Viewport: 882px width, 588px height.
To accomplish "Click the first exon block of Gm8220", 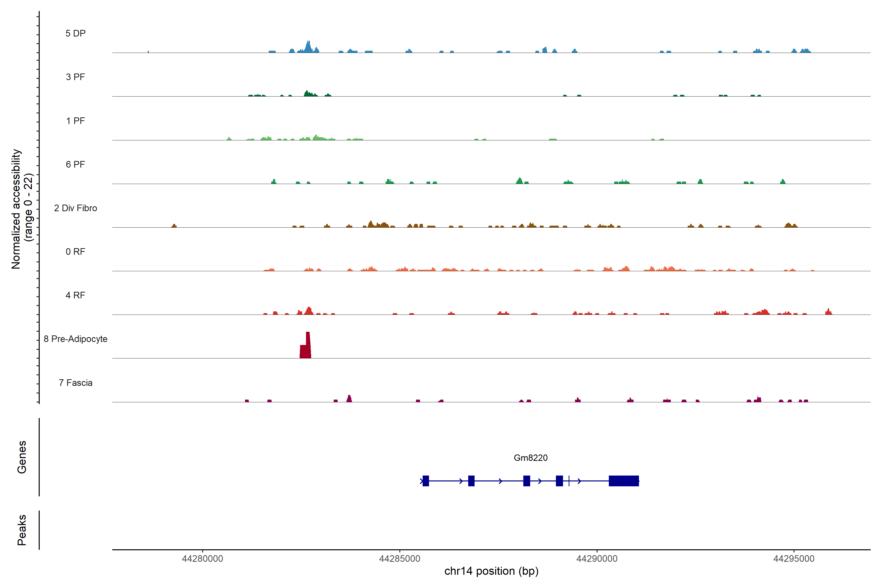I will (426, 481).
